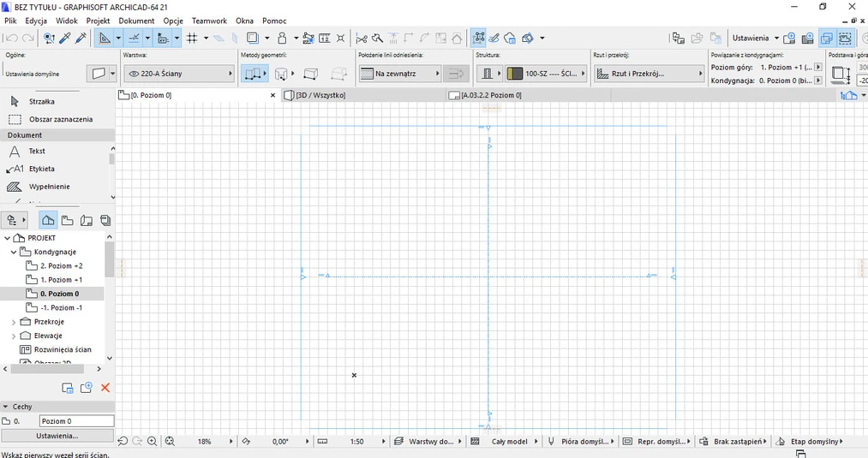Click red X delete icon in navigator

tap(105, 388)
